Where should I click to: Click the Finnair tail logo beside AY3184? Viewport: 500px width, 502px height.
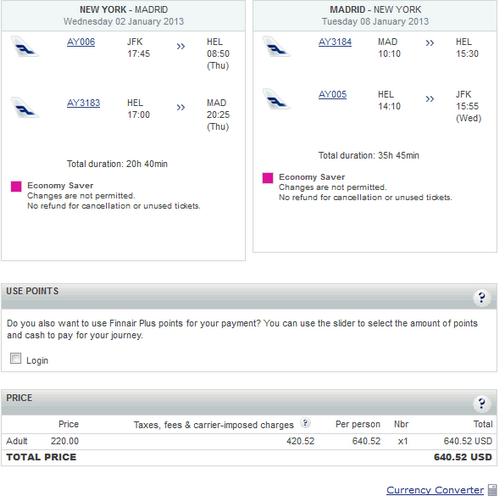point(276,47)
